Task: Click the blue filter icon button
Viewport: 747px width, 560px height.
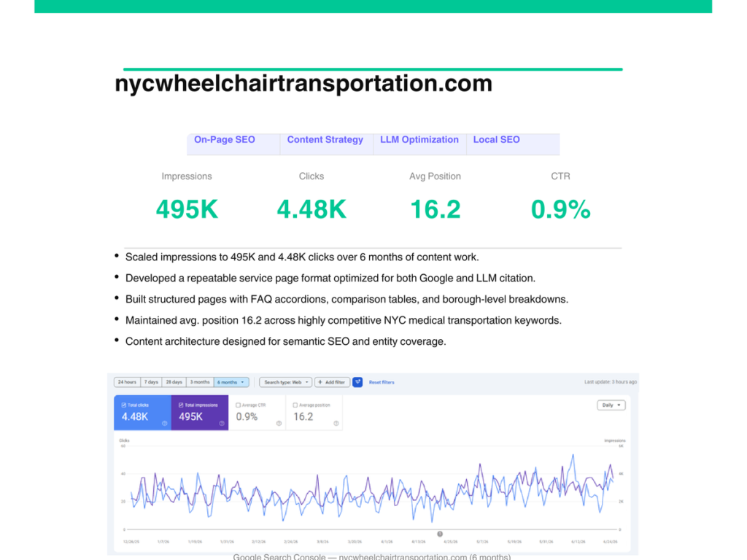Action: point(357,382)
